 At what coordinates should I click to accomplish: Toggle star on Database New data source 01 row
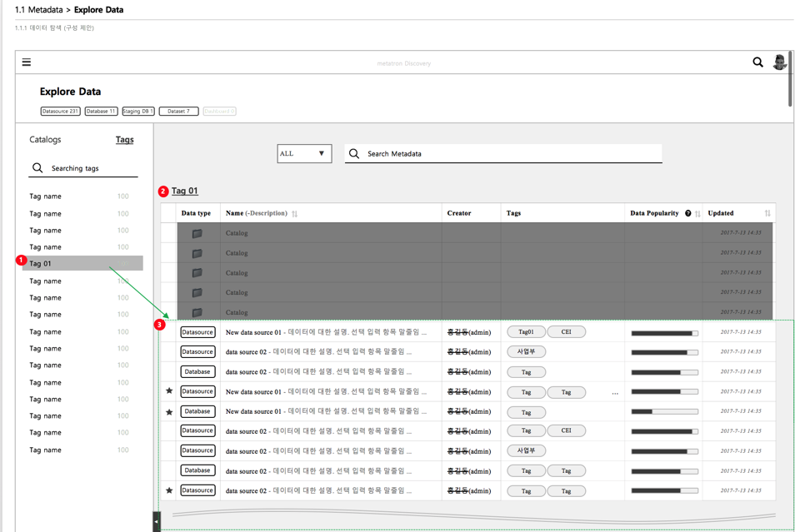pos(169,412)
